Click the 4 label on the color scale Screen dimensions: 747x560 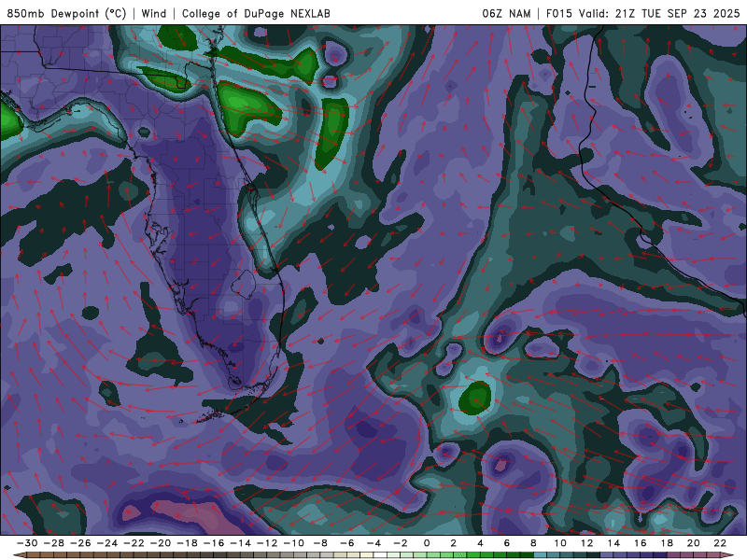[480, 543]
